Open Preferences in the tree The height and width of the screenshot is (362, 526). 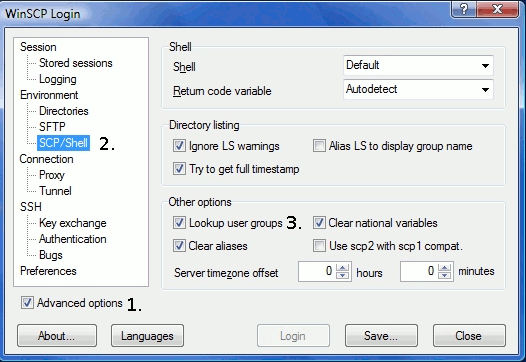(48, 271)
